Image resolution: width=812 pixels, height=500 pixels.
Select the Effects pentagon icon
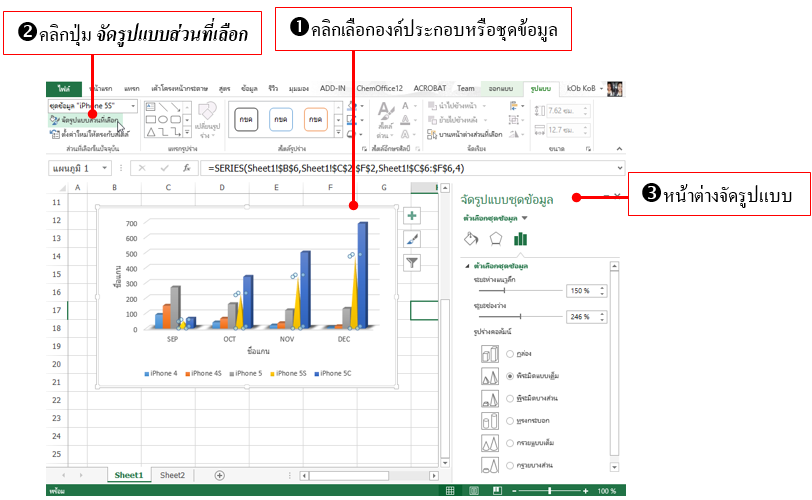497,239
